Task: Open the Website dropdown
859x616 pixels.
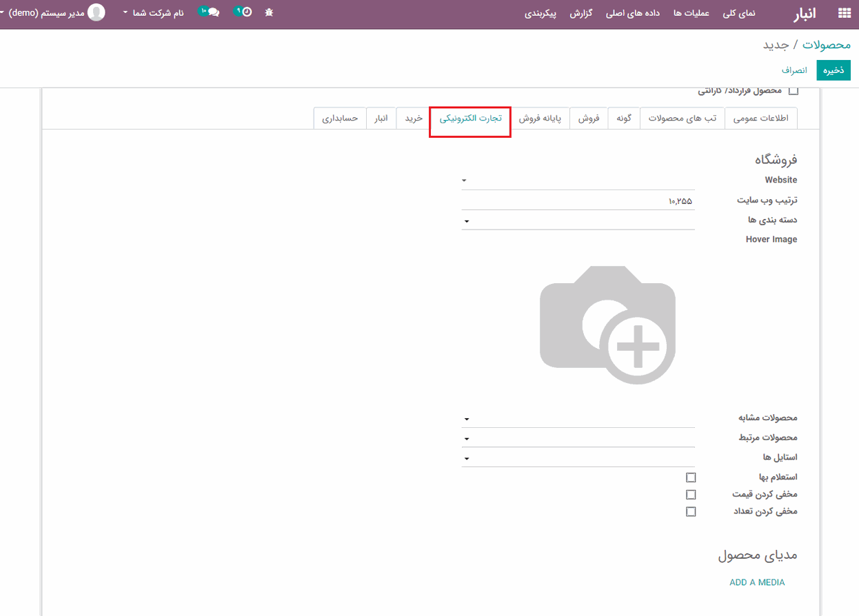Action: click(578, 181)
